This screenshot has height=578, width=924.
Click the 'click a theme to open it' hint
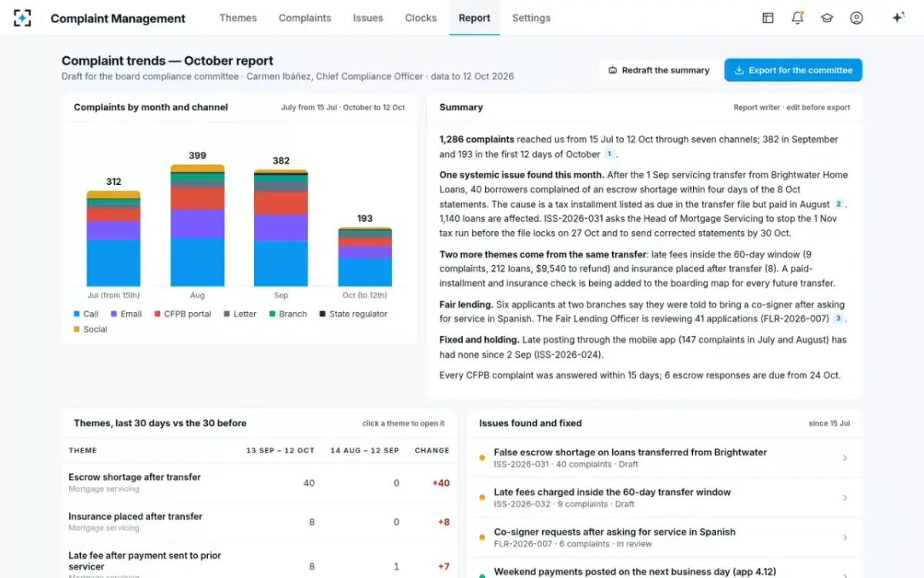click(403, 423)
